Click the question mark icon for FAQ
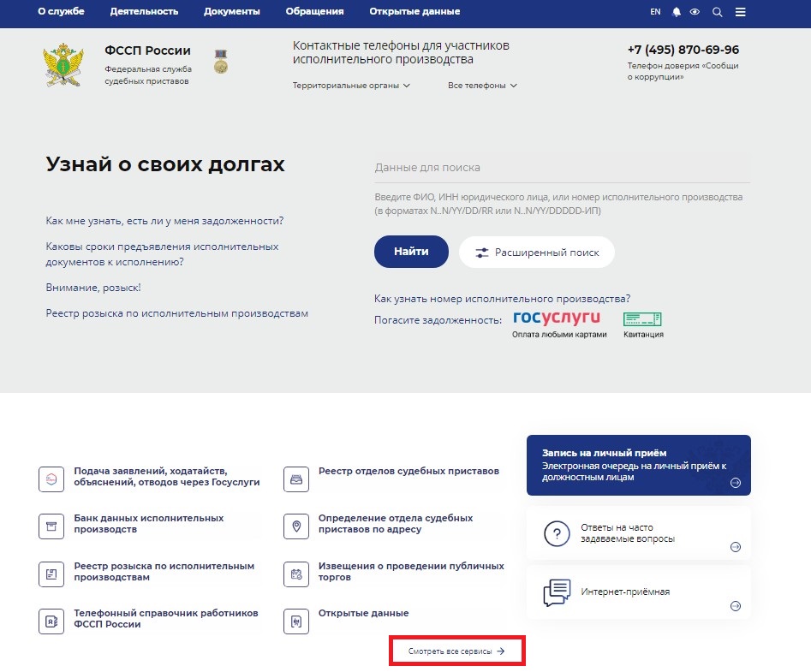Viewport: 811px width, 672px height. point(557,534)
